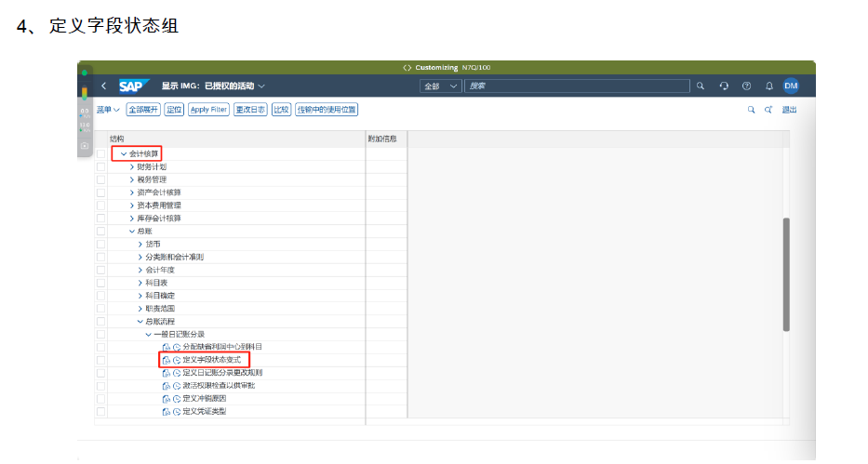Open notifications bell icon
Screen dimensions: 868x464
tap(768, 86)
